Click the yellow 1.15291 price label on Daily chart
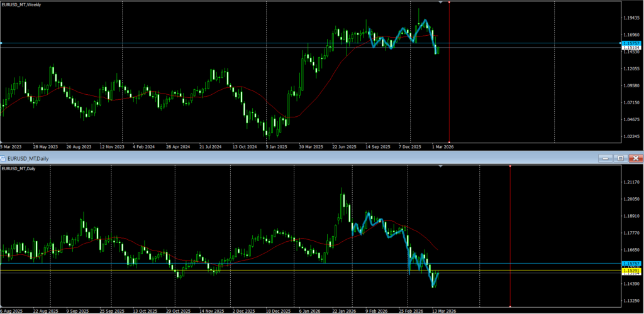The width and height of the screenshot is (644, 314). pyautogui.click(x=631, y=270)
